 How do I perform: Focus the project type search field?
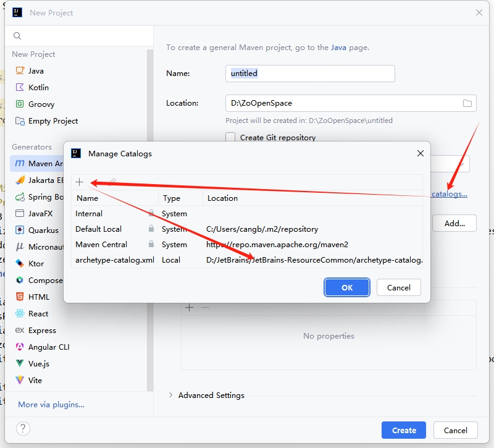(80, 36)
